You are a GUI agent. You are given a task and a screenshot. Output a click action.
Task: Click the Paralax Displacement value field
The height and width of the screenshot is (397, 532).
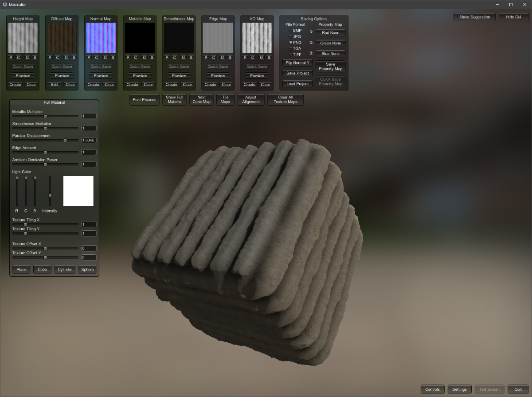89,140
